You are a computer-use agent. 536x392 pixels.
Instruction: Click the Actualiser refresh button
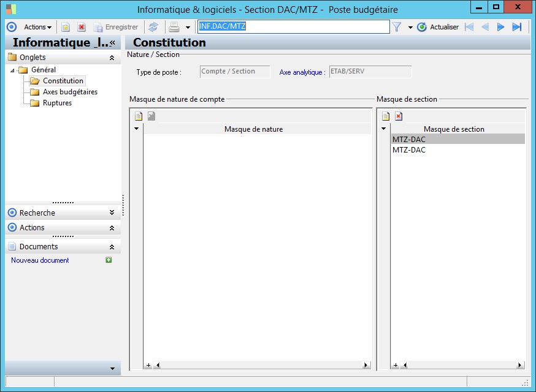438,27
